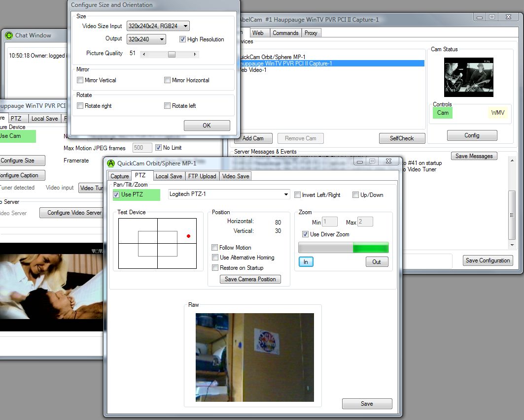Click SelfCheck button
This screenshot has height=420, width=524.
[x=402, y=138]
